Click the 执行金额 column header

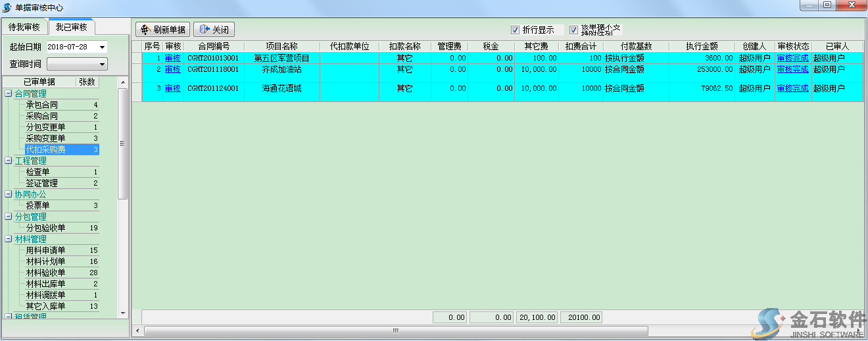pyautogui.click(x=702, y=47)
